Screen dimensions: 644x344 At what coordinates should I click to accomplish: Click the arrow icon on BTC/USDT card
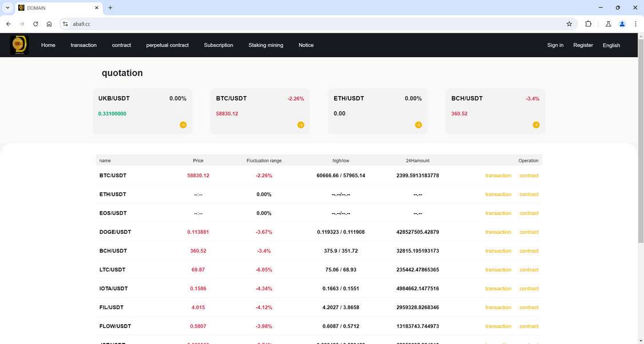click(x=301, y=125)
